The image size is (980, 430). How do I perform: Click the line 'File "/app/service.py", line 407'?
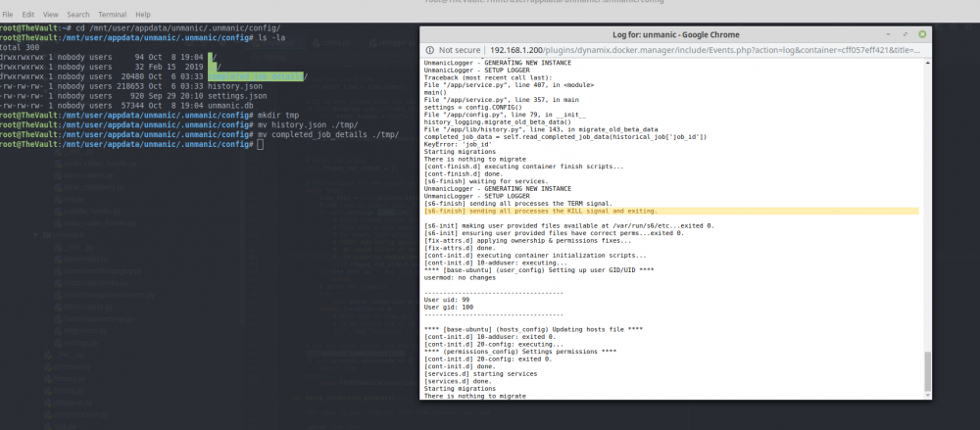pyautogui.click(x=509, y=84)
